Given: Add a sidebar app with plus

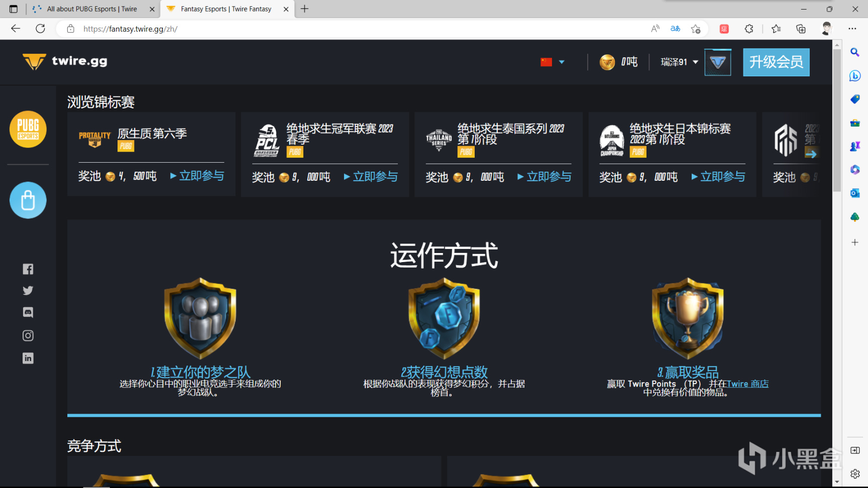Looking at the screenshot, I should click(855, 242).
